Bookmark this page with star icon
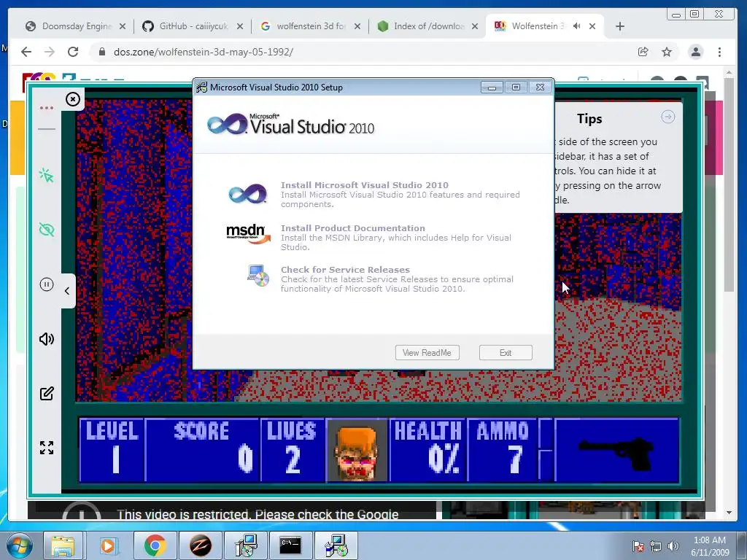This screenshot has width=747, height=560. [x=667, y=52]
